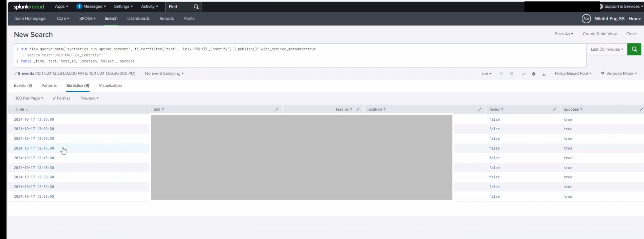Open the Verbose Mode dropdown
The width and height of the screenshot is (644, 239).
[x=619, y=74]
